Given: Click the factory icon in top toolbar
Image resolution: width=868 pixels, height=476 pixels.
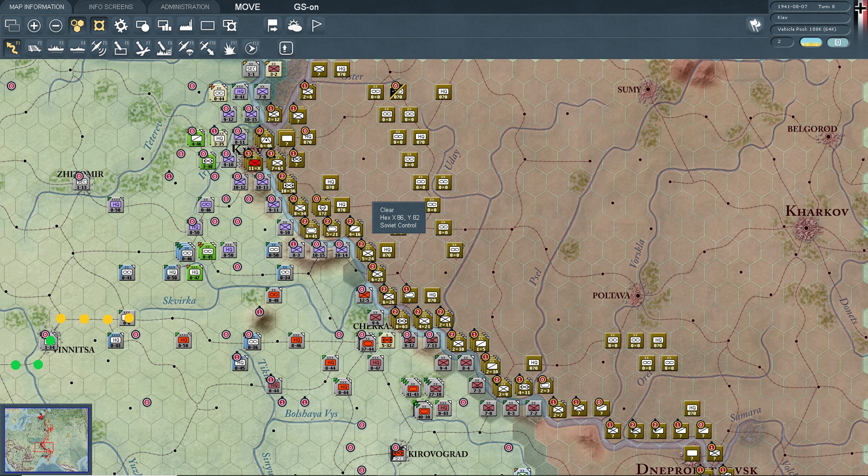Looking at the screenshot, I should 186,26.
